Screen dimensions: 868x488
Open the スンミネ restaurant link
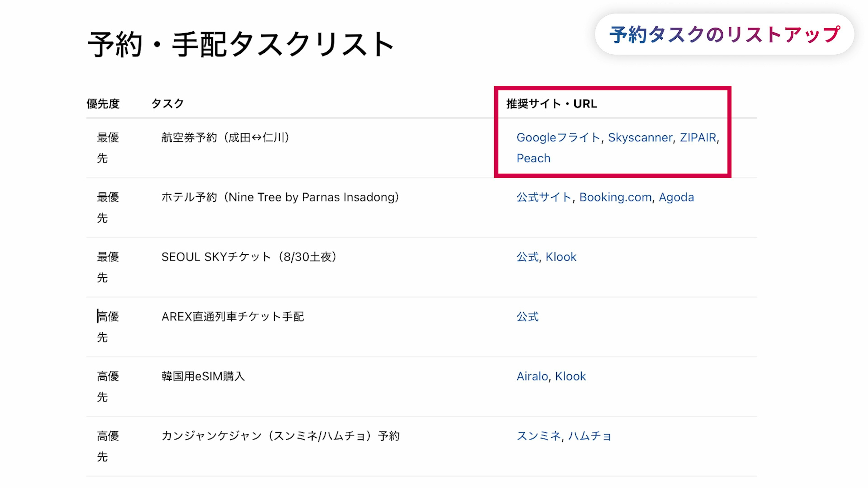pos(538,436)
